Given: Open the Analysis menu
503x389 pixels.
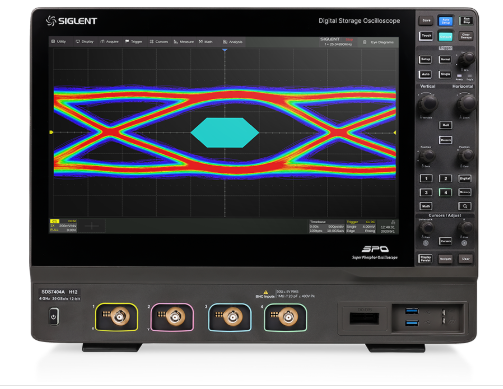Looking at the screenshot, I should pos(233,42).
